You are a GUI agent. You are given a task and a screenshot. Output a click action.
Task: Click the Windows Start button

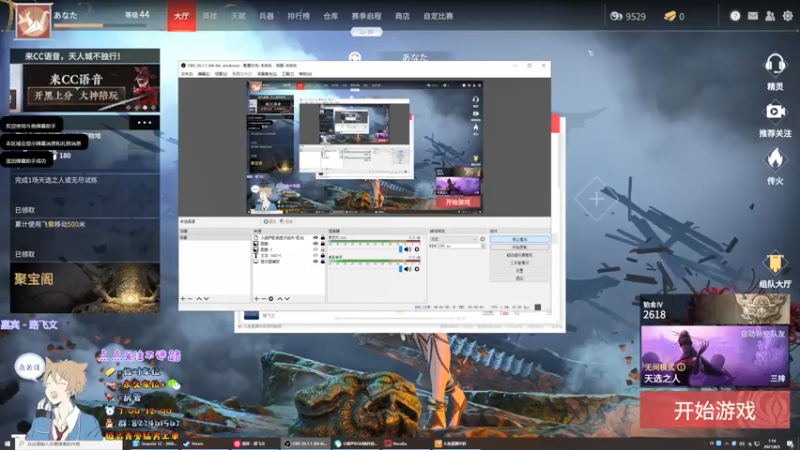point(7,444)
